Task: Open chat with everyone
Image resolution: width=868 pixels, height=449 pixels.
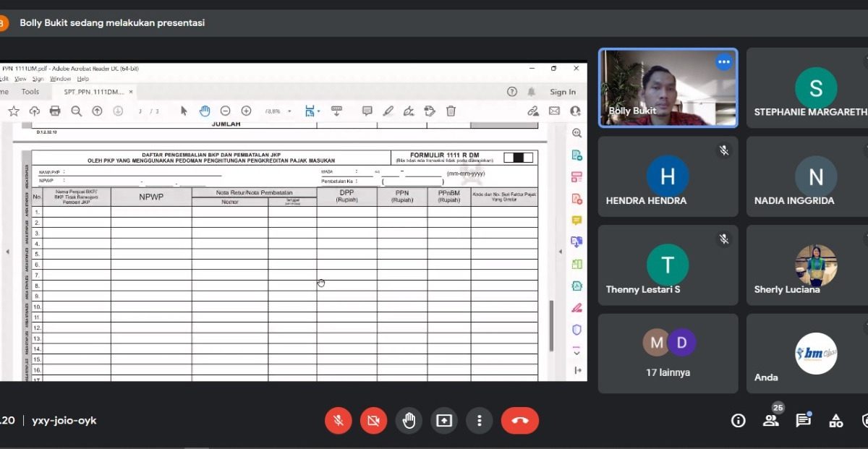Action: (804, 420)
